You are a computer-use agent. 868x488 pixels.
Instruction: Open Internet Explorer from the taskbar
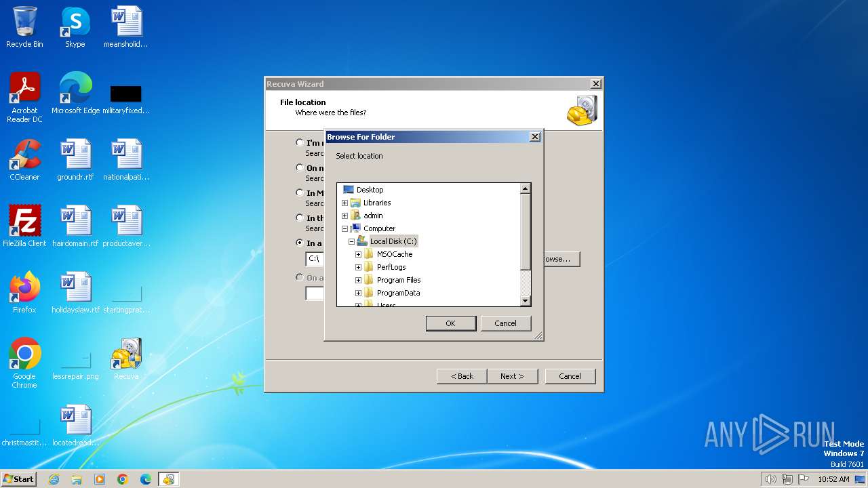tap(54, 479)
